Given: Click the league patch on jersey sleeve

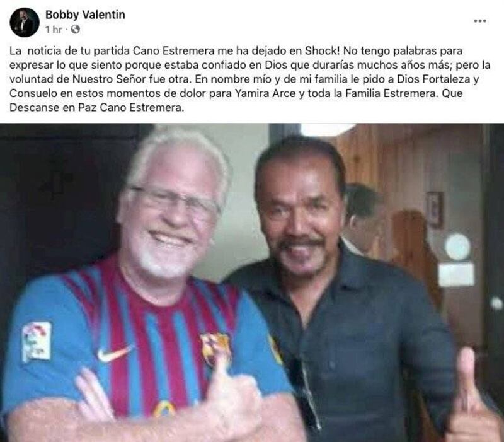Looking at the screenshot, I should (37, 341).
